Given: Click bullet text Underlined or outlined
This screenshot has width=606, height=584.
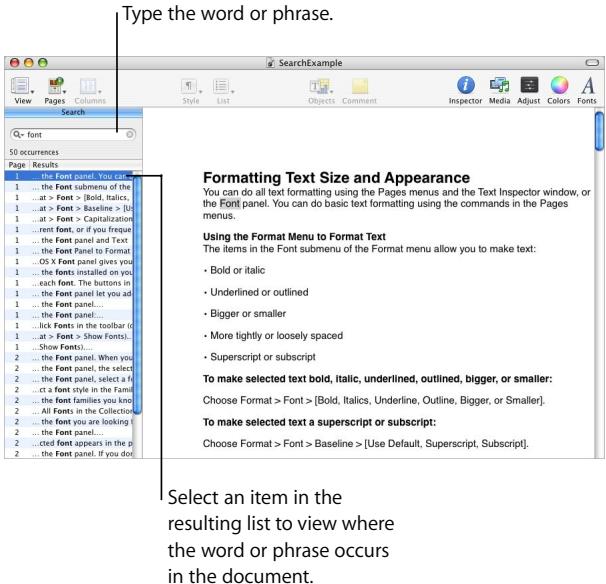Looking at the screenshot, I should point(259,292).
